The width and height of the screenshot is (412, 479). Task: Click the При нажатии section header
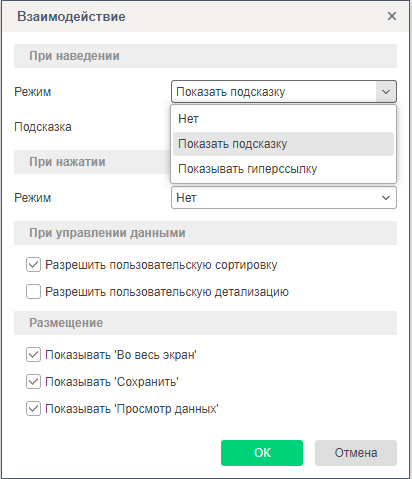[92, 162]
